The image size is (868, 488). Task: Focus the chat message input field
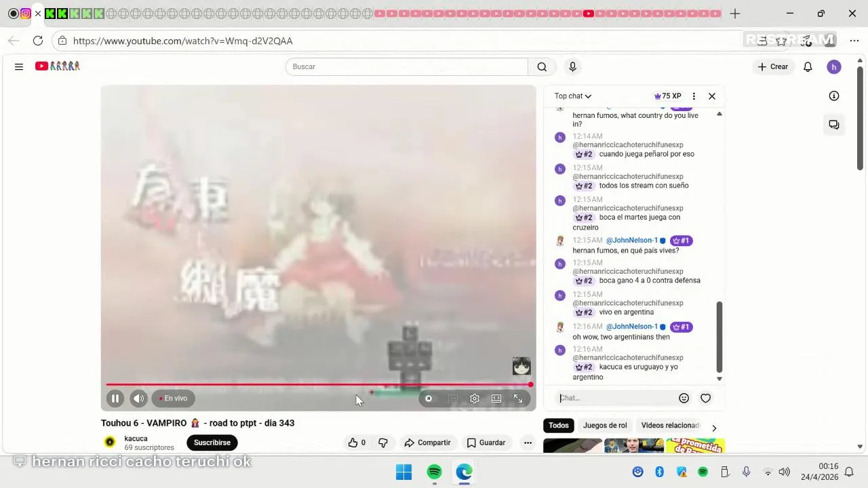point(616,398)
